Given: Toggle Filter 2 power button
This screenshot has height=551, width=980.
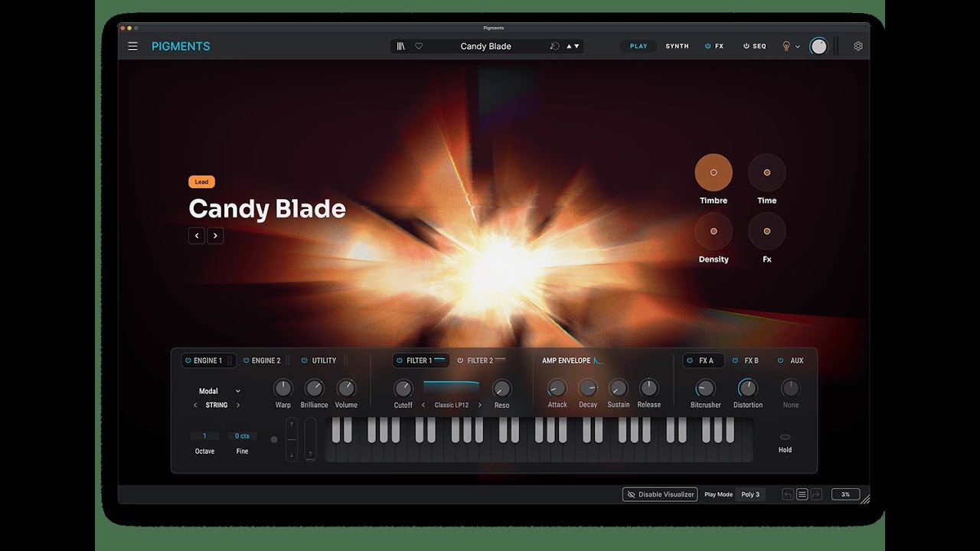Looking at the screenshot, I should [461, 360].
